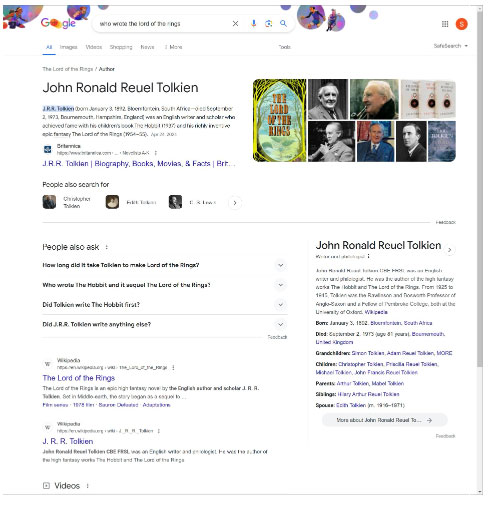This screenshot has width=488, height=506.
Task: Click 'More about John Ronald Reuel To...' button
Action: pos(384,420)
